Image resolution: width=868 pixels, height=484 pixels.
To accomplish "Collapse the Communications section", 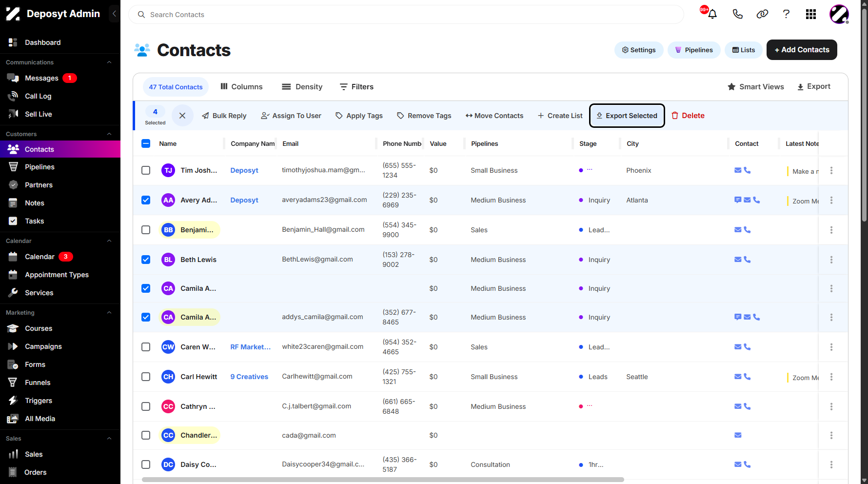I will (x=109, y=62).
